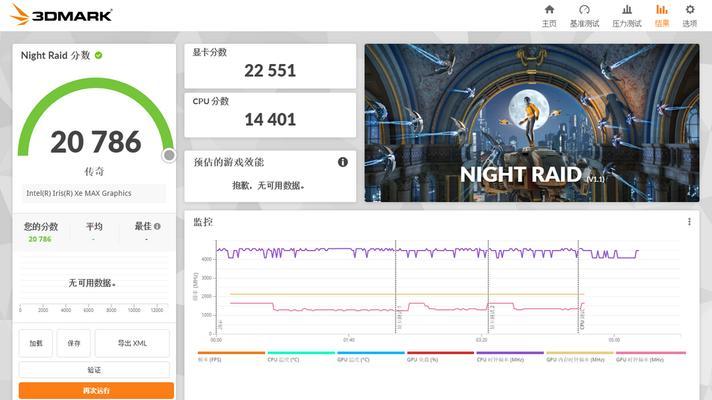Click the 01:40 time label on chart axis
Screen dimensions: 712x400
349,340
